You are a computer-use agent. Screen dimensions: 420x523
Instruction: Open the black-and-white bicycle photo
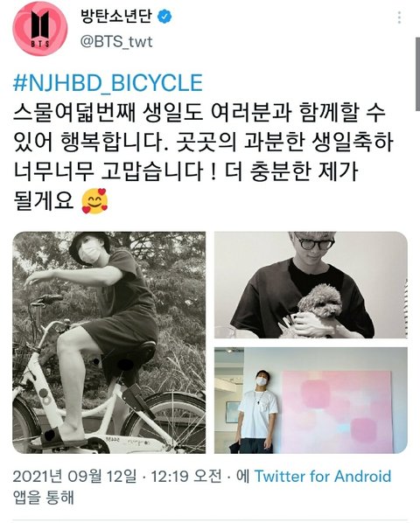[109, 343]
